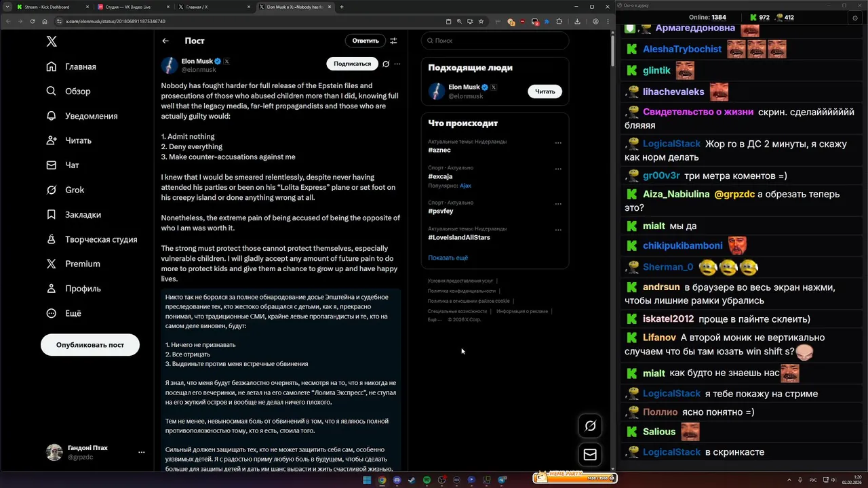Open more options for #excaja trend
Image resolution: width=868 pixels, height=488 pixels.
tap(558, 169)
